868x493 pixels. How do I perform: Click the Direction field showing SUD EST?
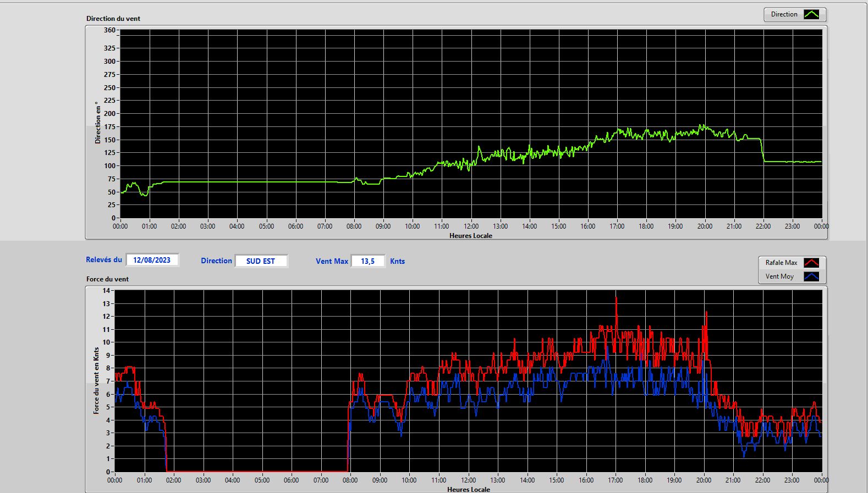pos(261,261)
